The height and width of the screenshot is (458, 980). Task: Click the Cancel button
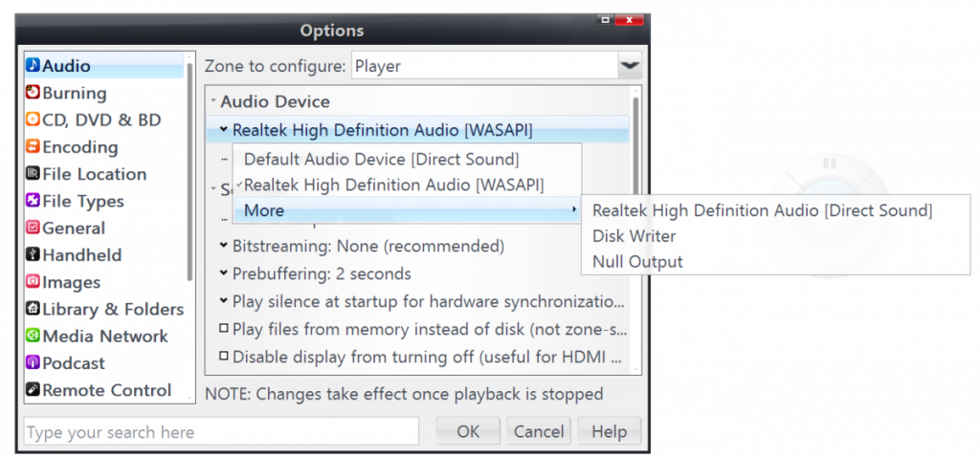tap(539, 431)
